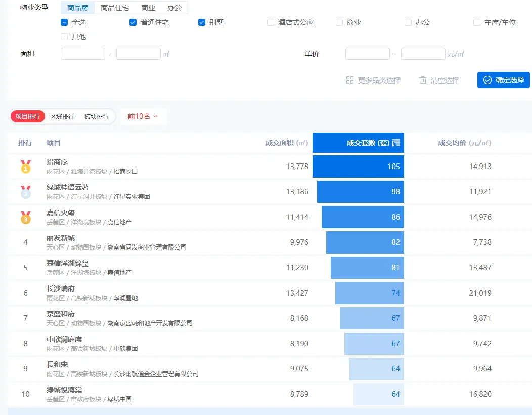The image size is (532, 415).
Task: Open the 嘉信央玺 project
Action: pyautogui.click(x=60, y=213)
